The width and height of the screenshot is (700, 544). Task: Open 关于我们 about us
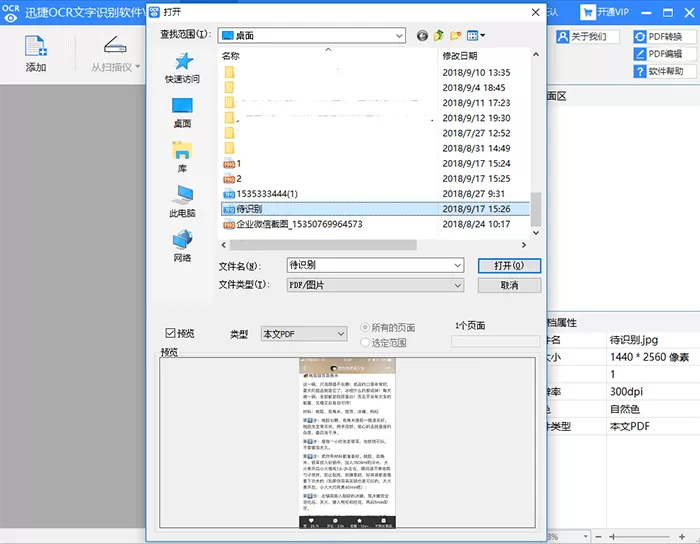click(x=588, y=37)
